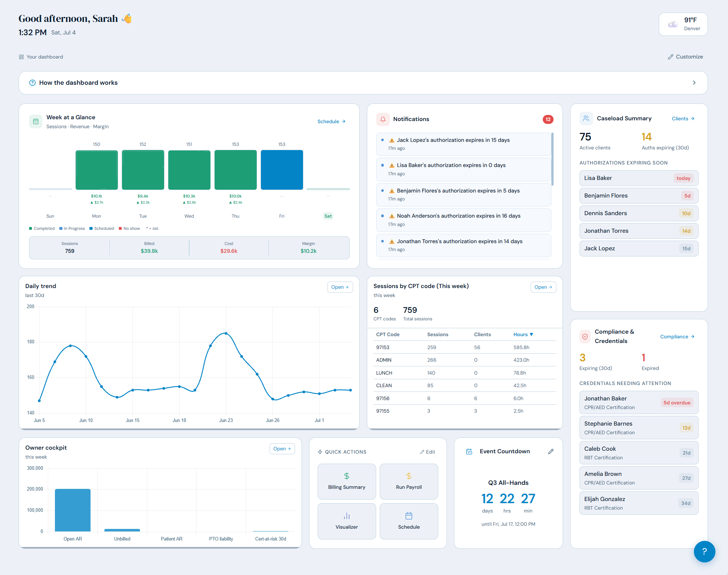
Task: Click the red 12 notifications badge
Action: click(548, 119)
